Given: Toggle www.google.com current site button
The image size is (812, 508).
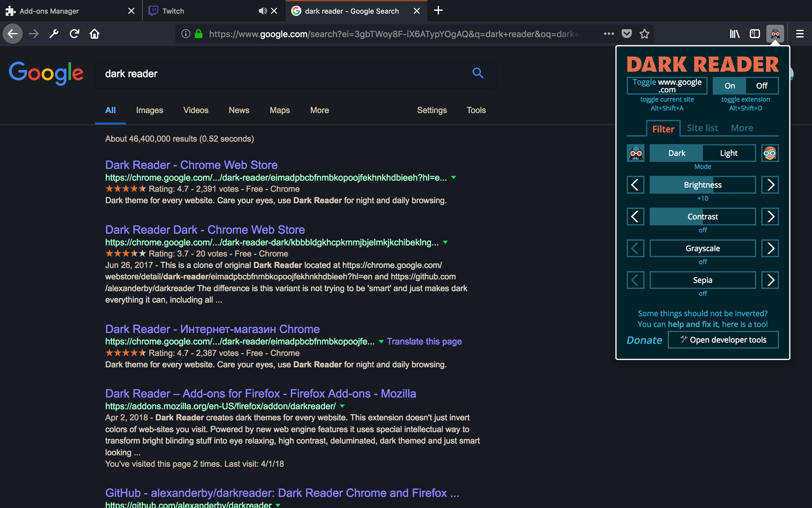Looking at the screenshot, I should coord(667,86).
